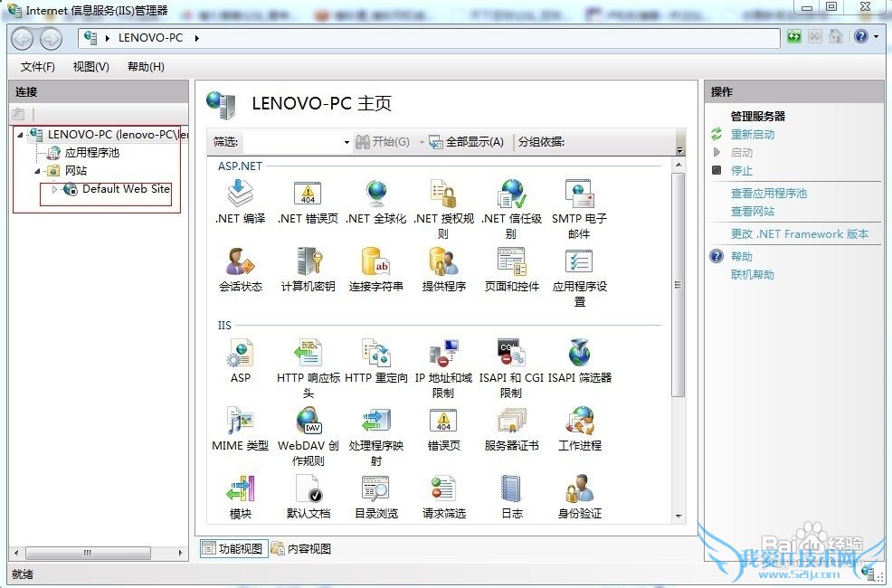This screenshot has width=892, height=588.
Task: Open the 视图(V) menu
Action: (x=91, y=67)
